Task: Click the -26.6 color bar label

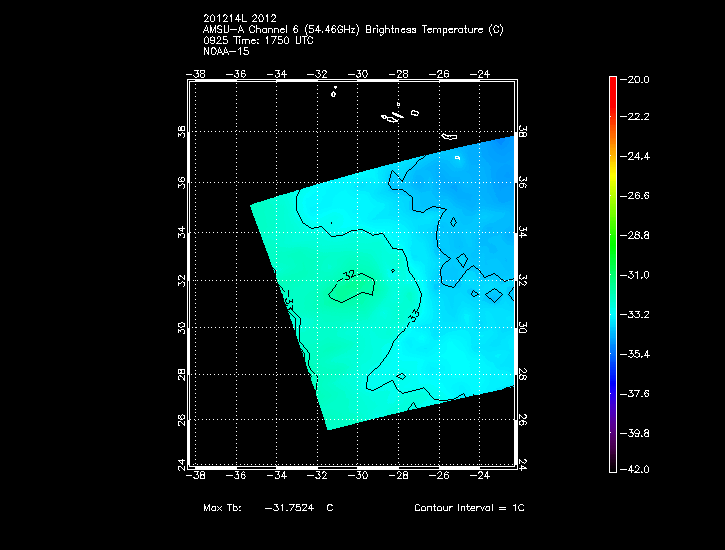Action: [x=638, y=197]
